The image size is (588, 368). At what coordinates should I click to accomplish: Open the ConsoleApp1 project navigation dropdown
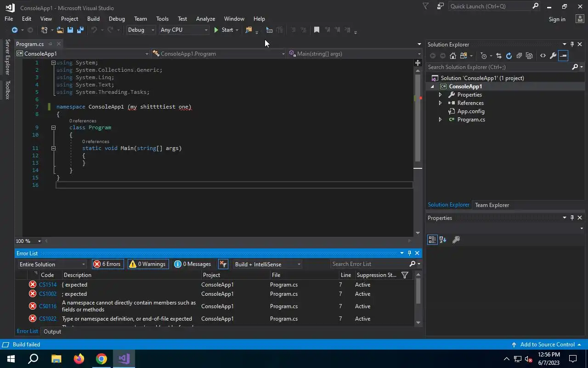coord(82,54)
